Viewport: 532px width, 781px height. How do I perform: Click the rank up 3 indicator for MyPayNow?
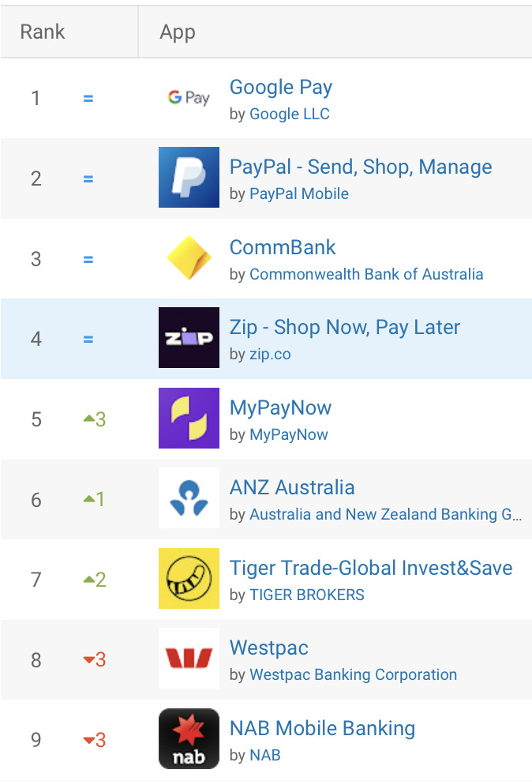tap(95, 419)
